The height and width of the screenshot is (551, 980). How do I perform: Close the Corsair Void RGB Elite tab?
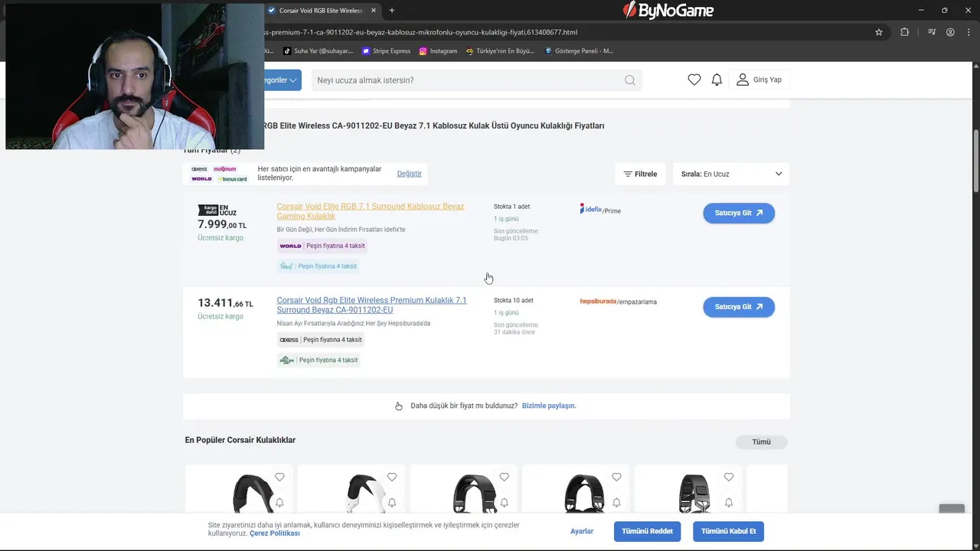click(375, 10)
